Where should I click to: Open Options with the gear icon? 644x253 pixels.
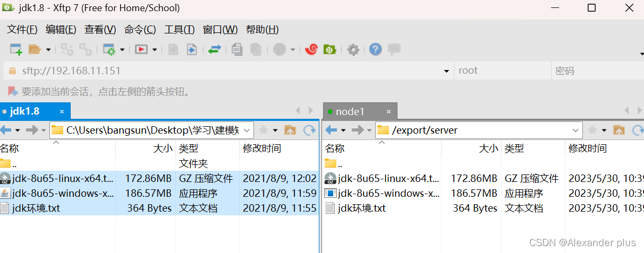353,49
